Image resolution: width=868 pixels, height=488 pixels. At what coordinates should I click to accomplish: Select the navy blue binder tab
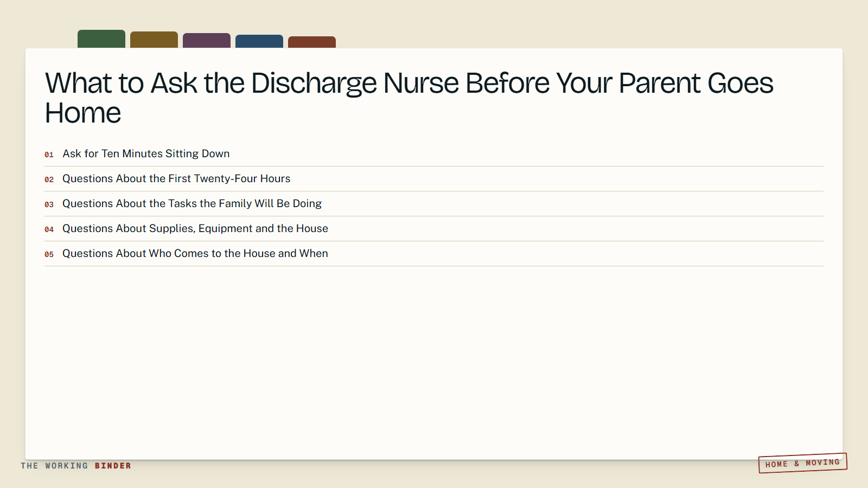(x=259, y=41)
